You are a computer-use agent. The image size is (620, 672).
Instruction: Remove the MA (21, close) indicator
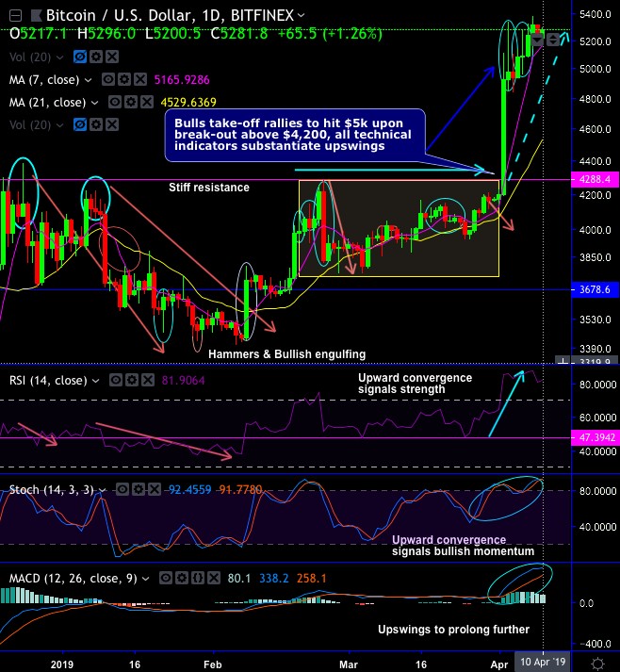pyautogui.click(x=147, y=102)
